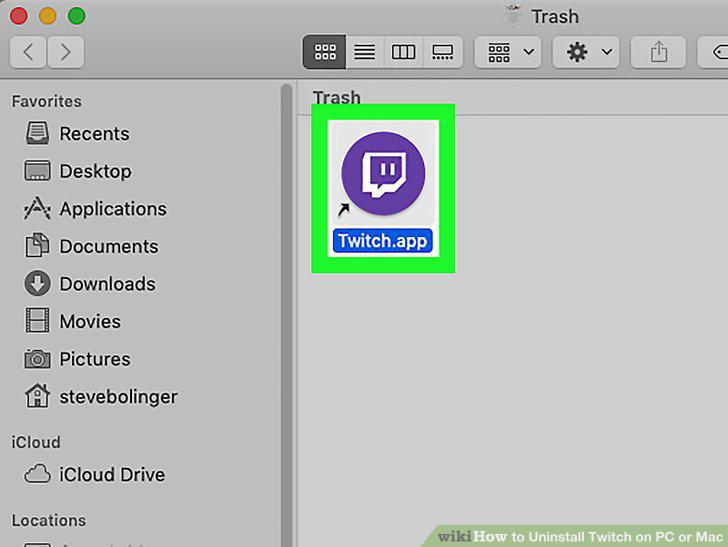Switch to gallery view
This screenshot has width=728, height=547.
[x=442, y=52]
